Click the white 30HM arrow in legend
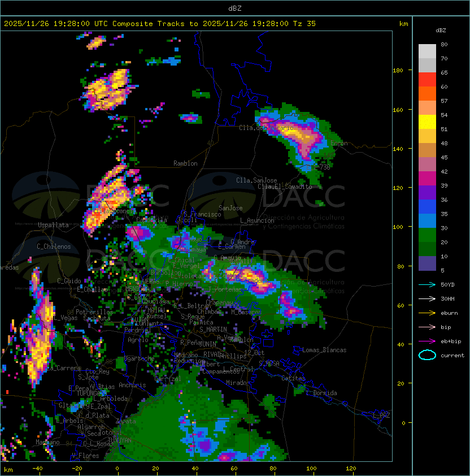 [427, 299]
